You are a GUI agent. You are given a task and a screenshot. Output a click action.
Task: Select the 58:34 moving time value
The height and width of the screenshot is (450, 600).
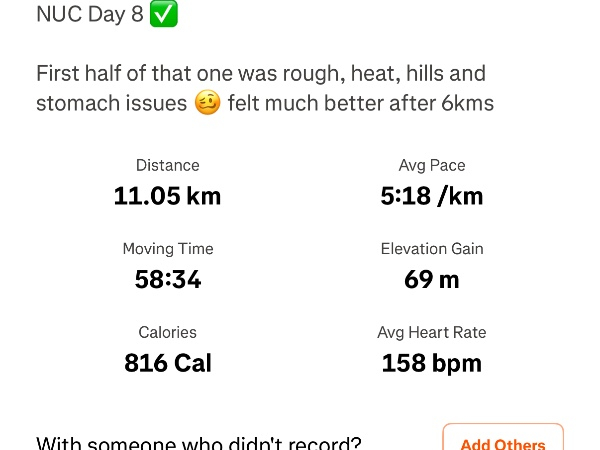point(168,279)
